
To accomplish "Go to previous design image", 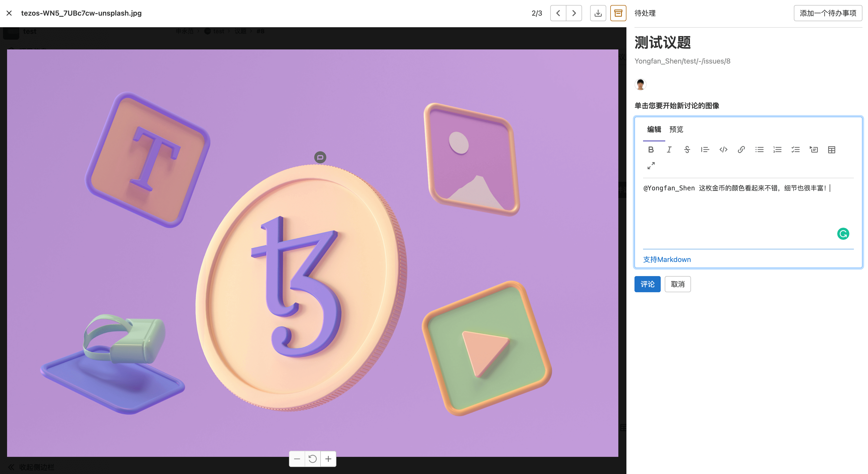I will 558,13.
